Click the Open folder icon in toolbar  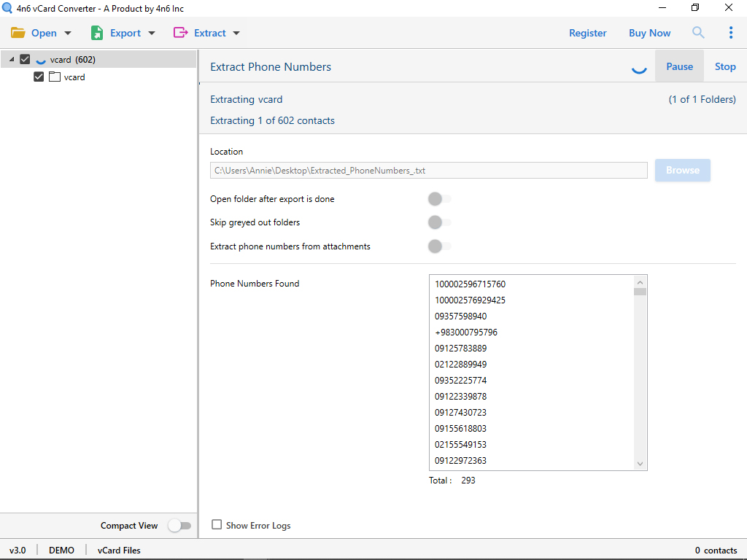coord(18,33)
